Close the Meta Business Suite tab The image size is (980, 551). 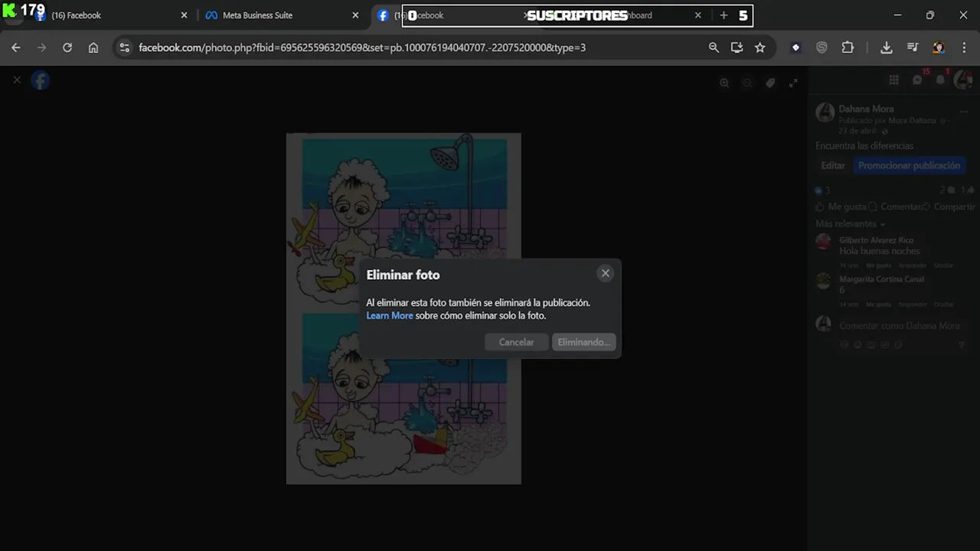tap(355, 15)
